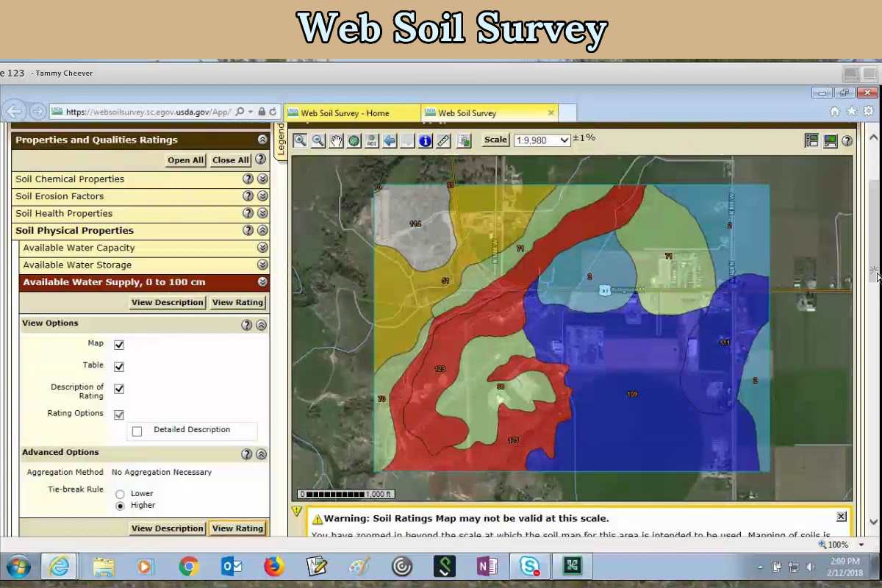Activate the Pan tool

tap(336, 140)
